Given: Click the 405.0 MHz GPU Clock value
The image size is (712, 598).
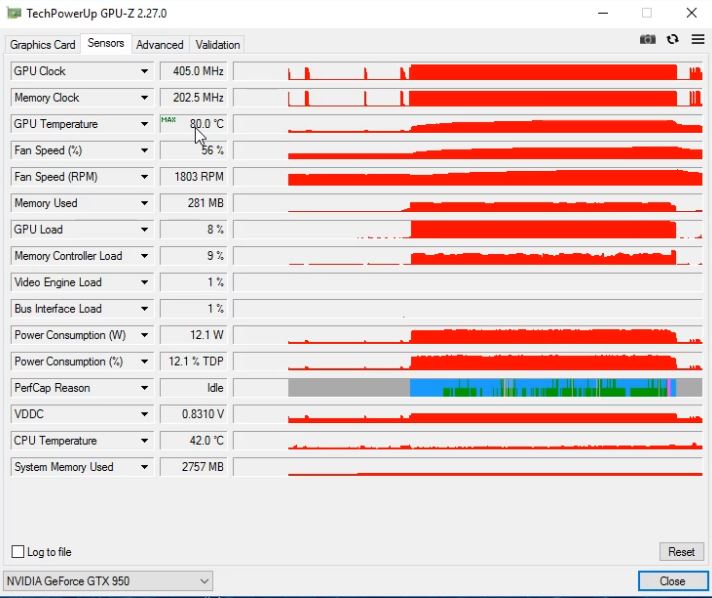Looking at the screenshot, I should click(x=193, y=71).
